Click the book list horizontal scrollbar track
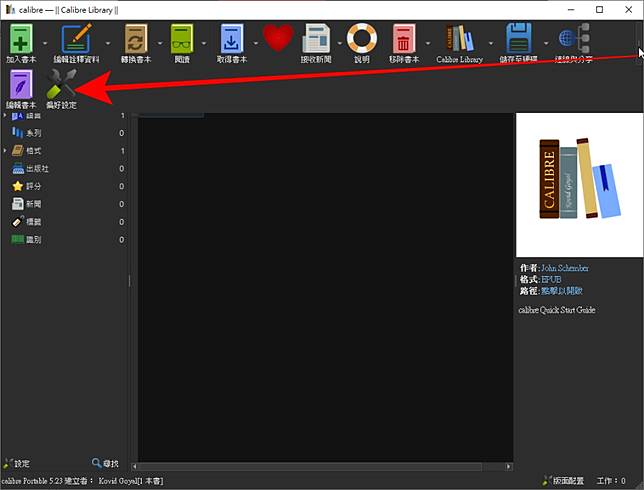This screenshot has height=490, width=644. pos(310,467)
